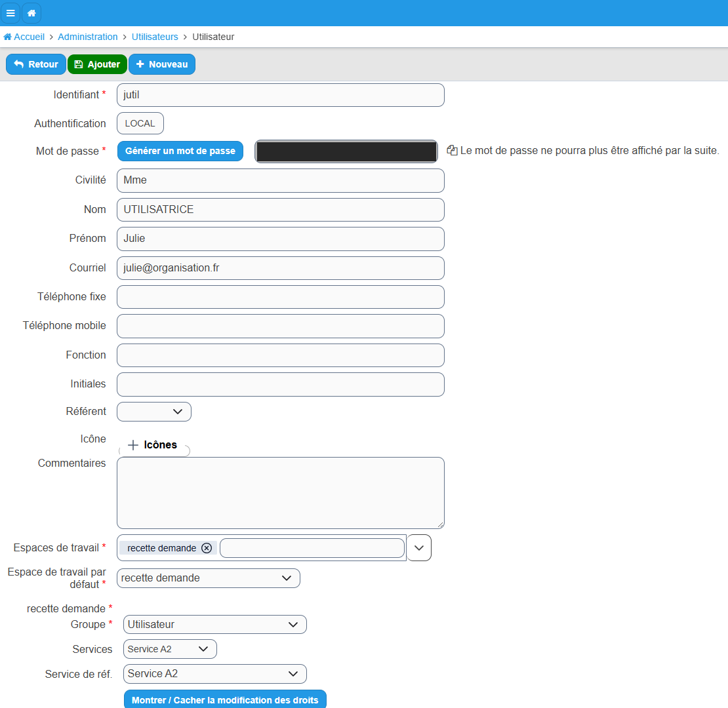Image resolution: width=728 pixels, height=708 pixels.
Task: Save the user with Ajouter button
Action: (x=98, y=64)
